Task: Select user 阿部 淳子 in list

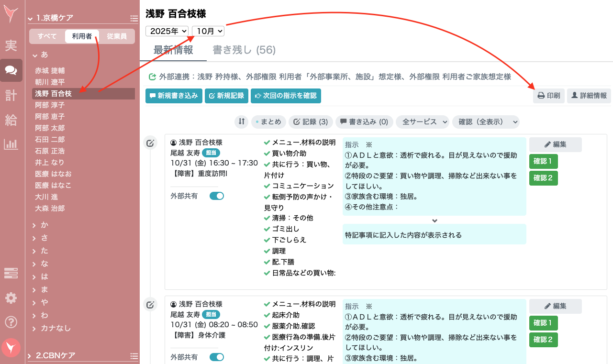Action: point(50,105)
